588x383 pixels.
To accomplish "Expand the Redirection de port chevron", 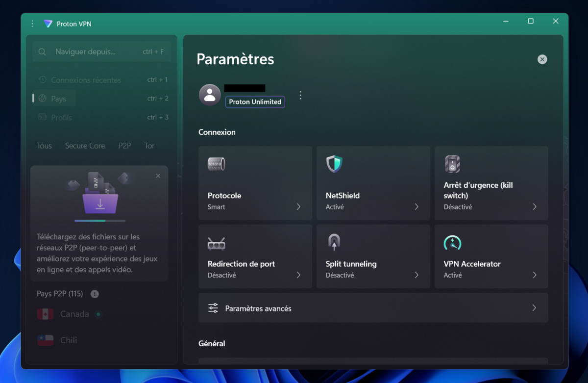I will click(298, 275).
